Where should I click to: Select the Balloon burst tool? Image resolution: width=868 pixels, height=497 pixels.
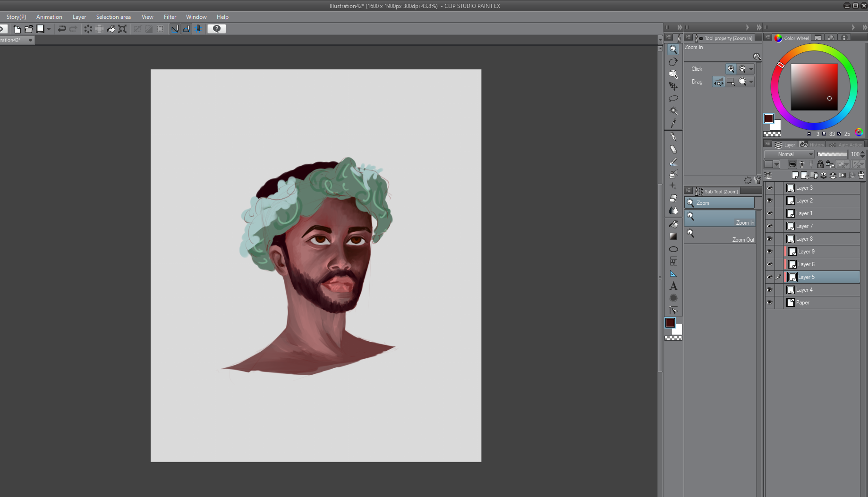coord(673,298)
